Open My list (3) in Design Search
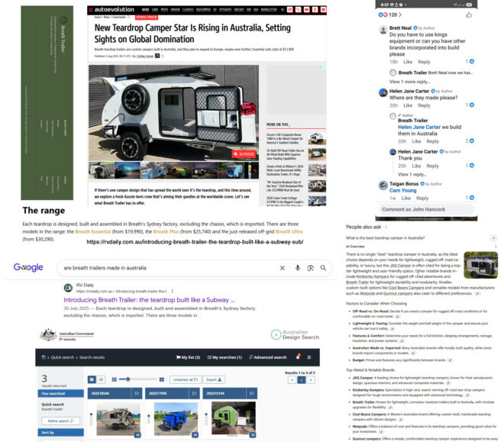The height and width of the screenshot is (442, 504). 189,357
